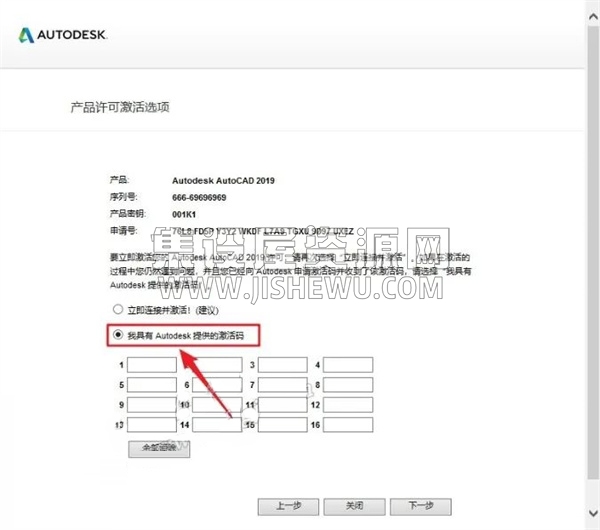Select 我具有 Autodesk 提供的激活码 radio button
The width and height of the screenshot is (600, 530).
pos(118,335)
